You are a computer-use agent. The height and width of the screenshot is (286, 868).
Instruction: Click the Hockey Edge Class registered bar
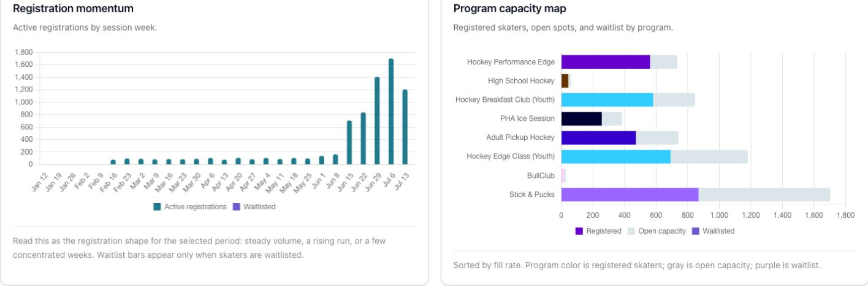pyautogui.click(x=616, y=157)
